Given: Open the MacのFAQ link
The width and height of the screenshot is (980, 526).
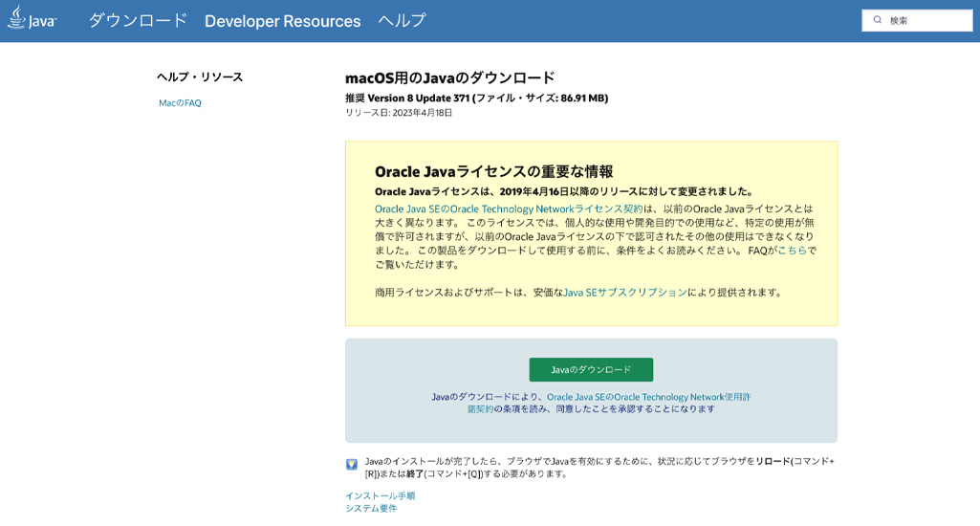Looking at the screenshot, I should [x=180, y=103].
